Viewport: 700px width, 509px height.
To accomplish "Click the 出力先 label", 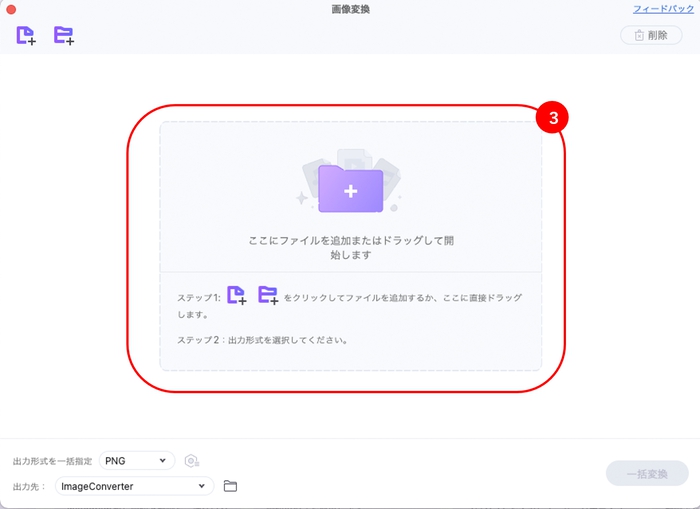I will [x=29, y=487].
